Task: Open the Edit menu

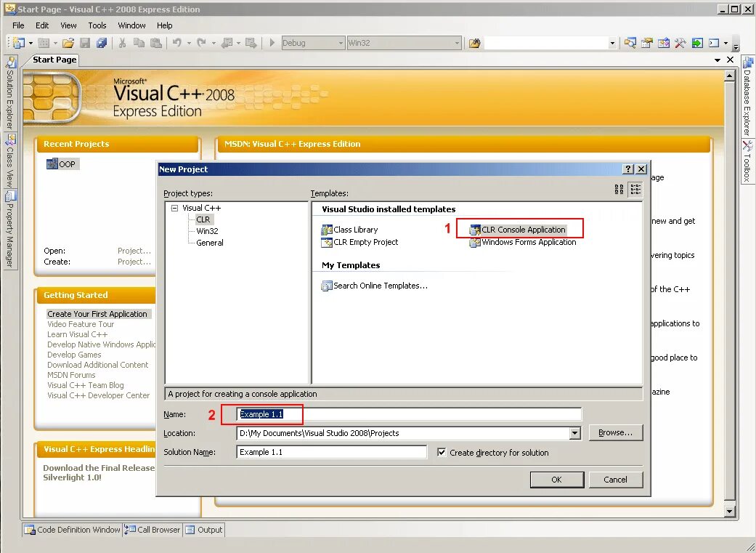Action: [42, 25]
